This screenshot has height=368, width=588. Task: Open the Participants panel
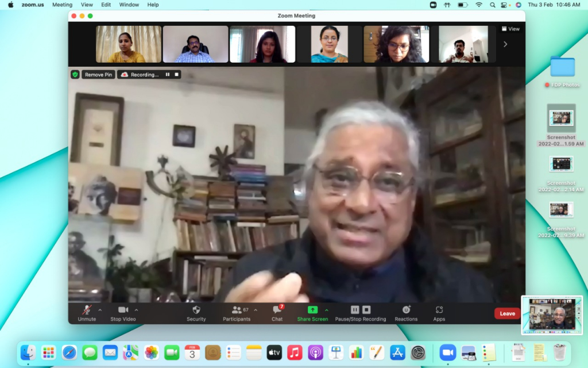237,313
